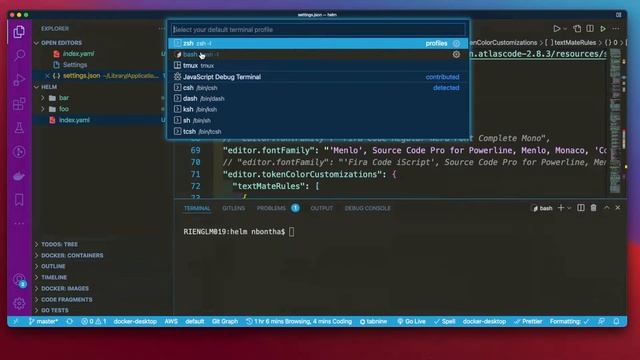Toggle Spell checker in status bar
Screen dimensions: 640x360
444,321
